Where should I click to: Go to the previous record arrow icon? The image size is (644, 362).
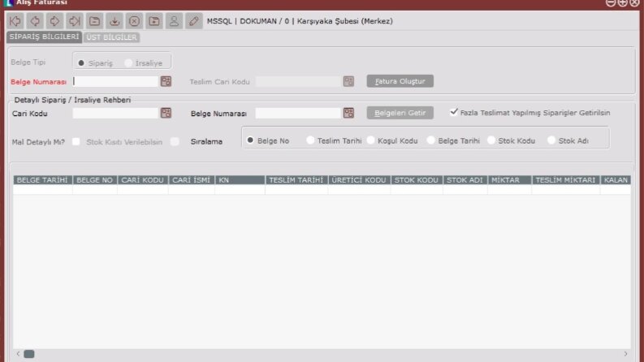click(x=35, y=21)
